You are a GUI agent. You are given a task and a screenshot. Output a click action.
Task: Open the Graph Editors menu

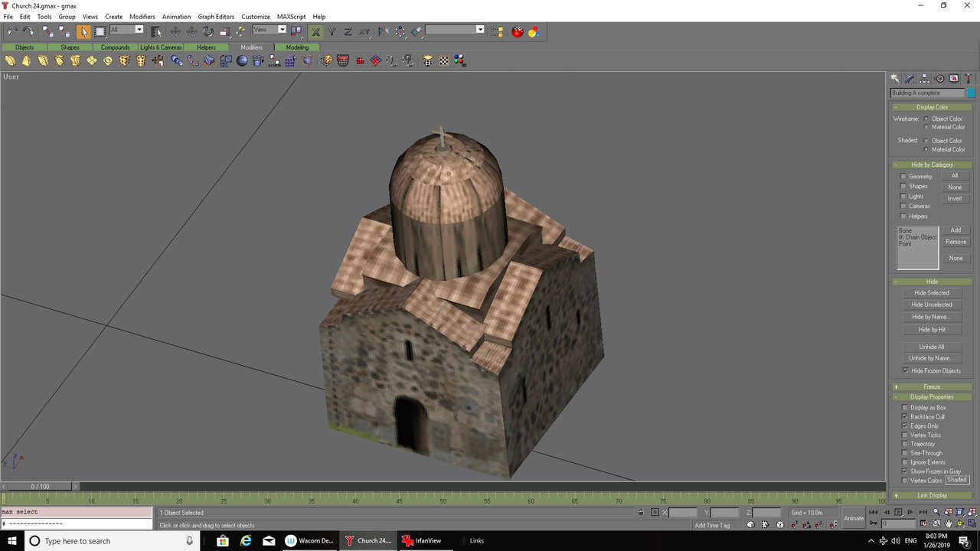pos(216,16)
